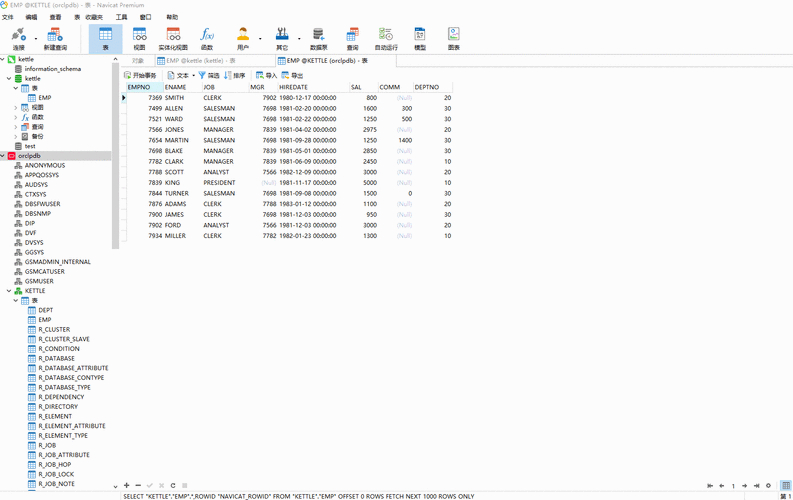Screen dimensions: 793x500
Task: Click the Charts toolbar icon
Action: pyautogui.click(x=454, y=39)
